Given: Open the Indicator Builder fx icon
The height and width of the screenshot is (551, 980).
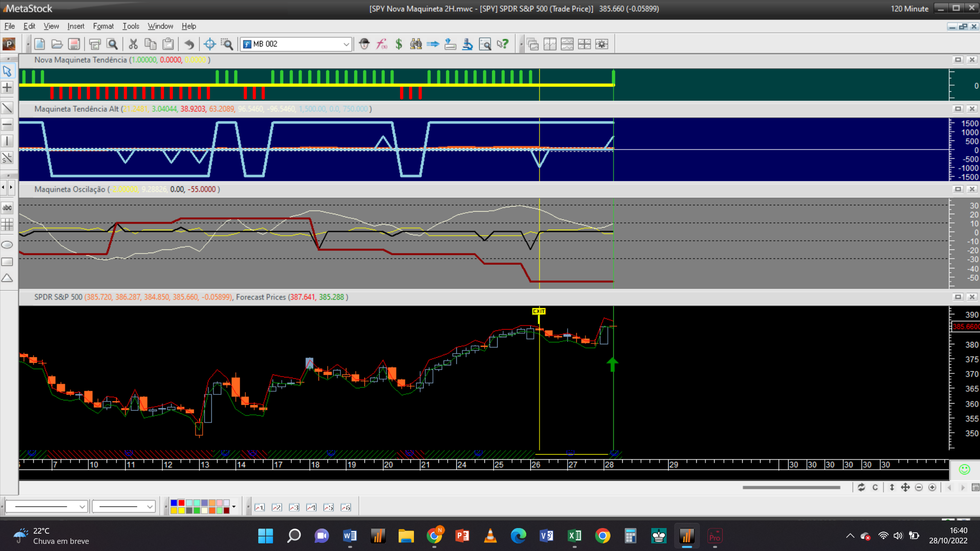Looking at the screenshot, I should coord(381,44).
